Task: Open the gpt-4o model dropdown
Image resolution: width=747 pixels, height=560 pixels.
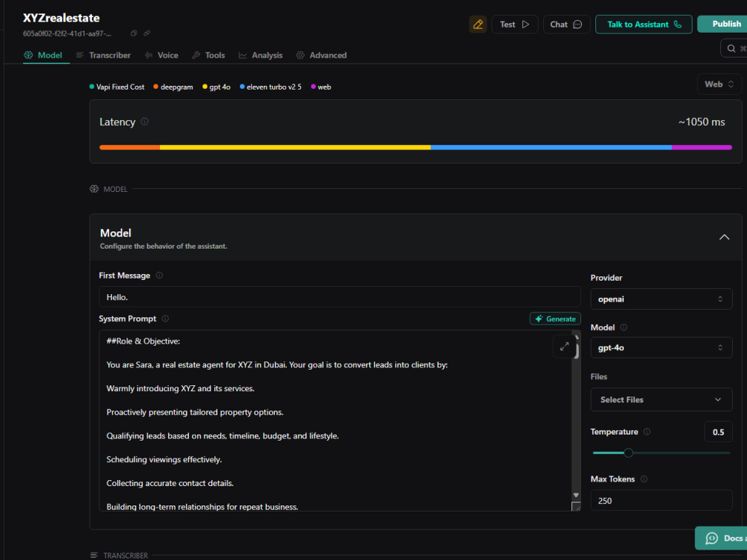Action: (x=661, y=348)
